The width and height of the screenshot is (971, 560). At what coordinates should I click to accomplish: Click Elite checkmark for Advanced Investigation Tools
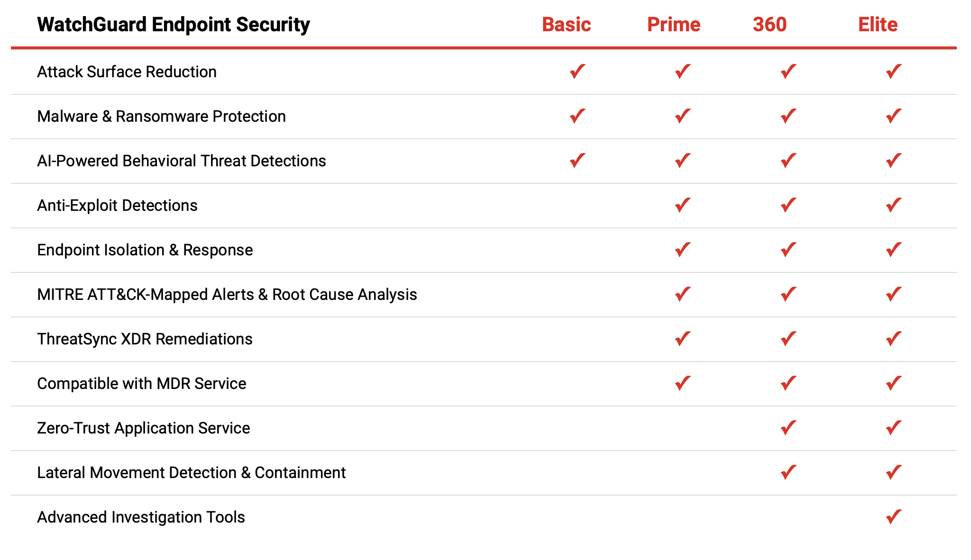tap(894, 517)
